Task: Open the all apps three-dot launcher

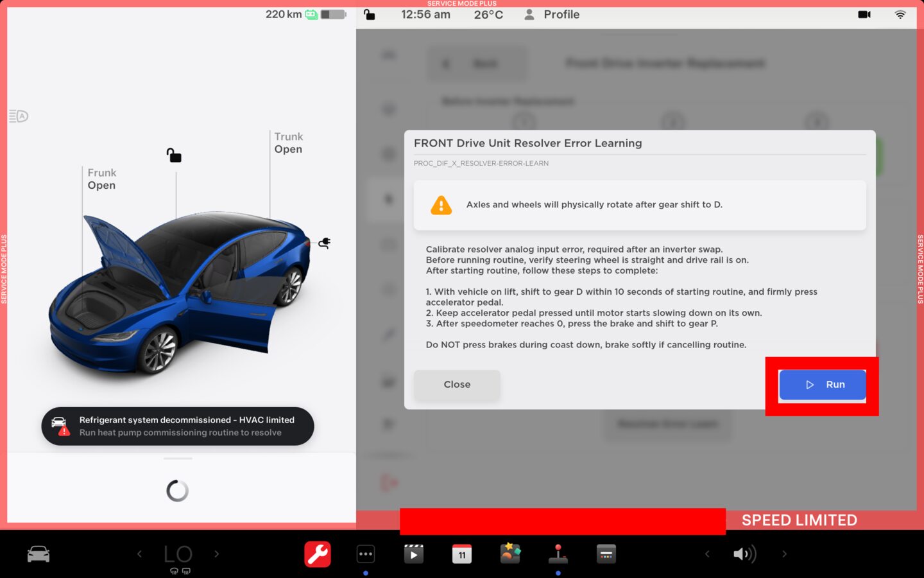Action: [366, 554]
